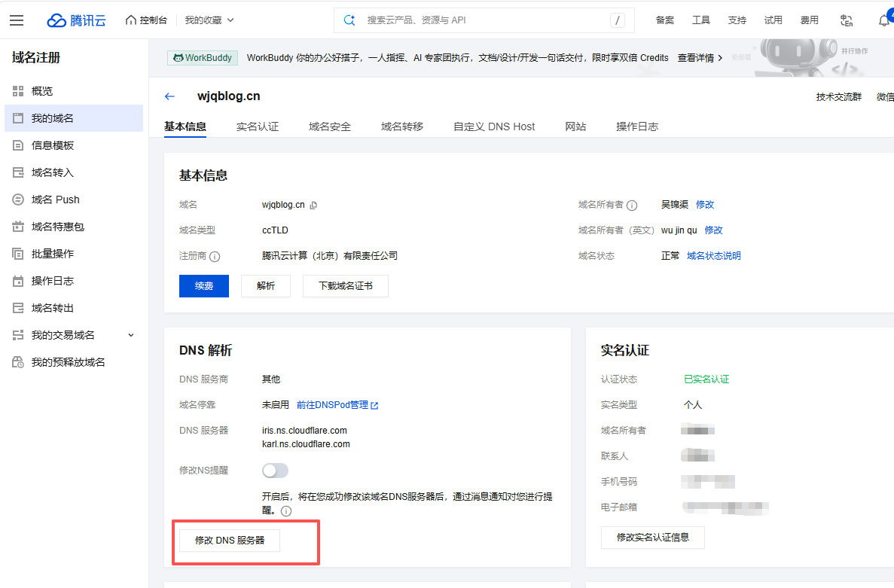Image resolution: width=894 pixels, height=588 pixels.
Task: Click 修改 next to wu jin qu
Action: tap(713, 230)
